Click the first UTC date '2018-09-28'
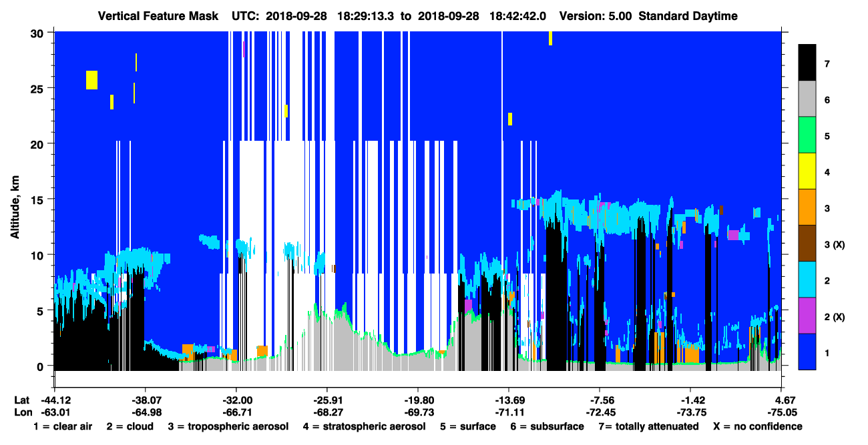 pyautogui.click(x=296, y=15)
